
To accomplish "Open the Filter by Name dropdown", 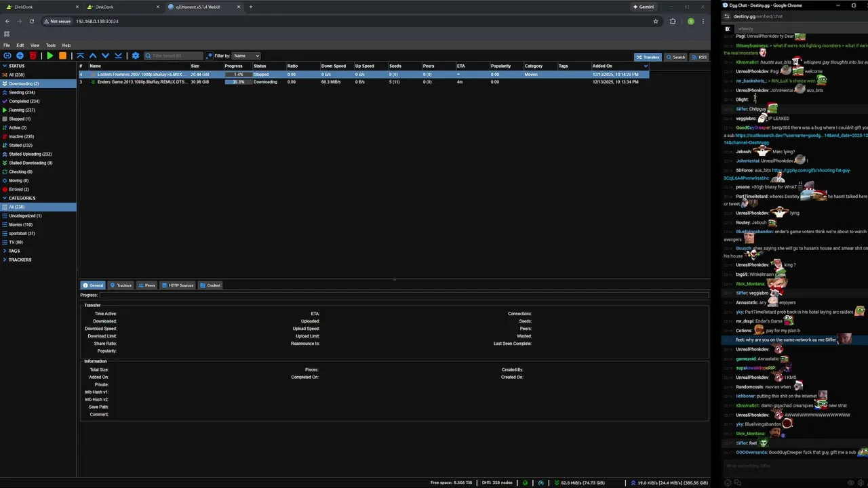I will (246, 56).
